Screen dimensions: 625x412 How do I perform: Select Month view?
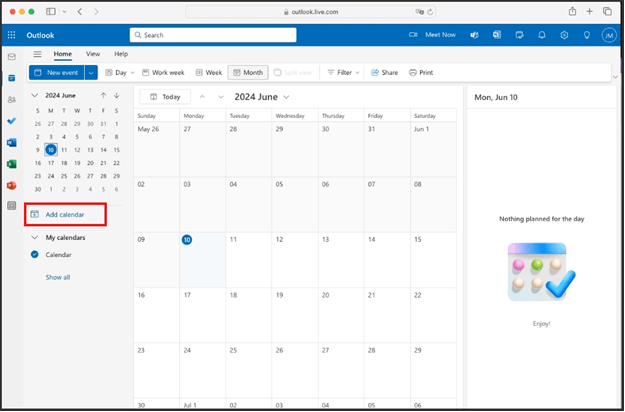248,73
